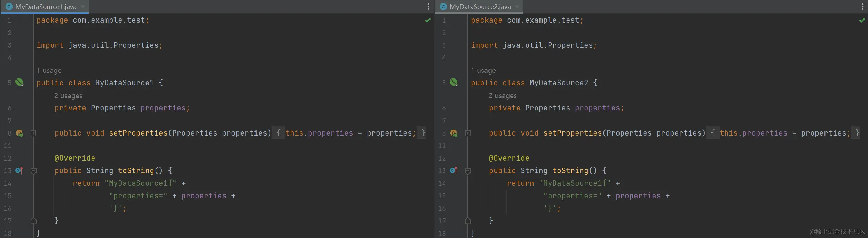Image resolution: width=868 pixels, height=238 pixels.
Task: Click @Override annotation in right editor
Action: coord(509,158)
